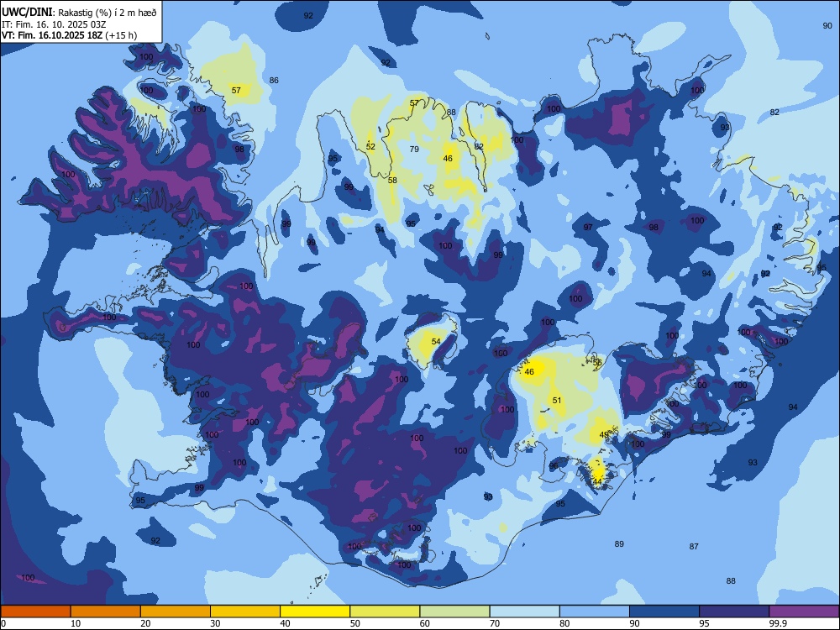Click the legend tick label '99.9'

click(x=777, y=623)
